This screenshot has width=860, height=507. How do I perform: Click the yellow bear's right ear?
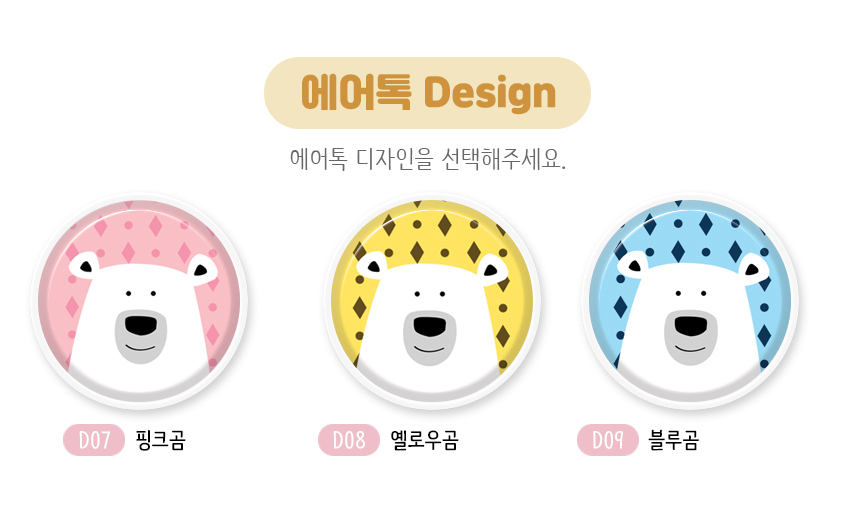tap(493, 269)
